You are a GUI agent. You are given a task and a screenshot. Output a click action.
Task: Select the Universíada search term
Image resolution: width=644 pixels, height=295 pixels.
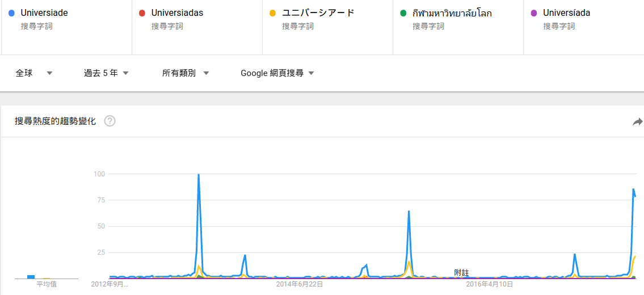(x=566, y=13)
